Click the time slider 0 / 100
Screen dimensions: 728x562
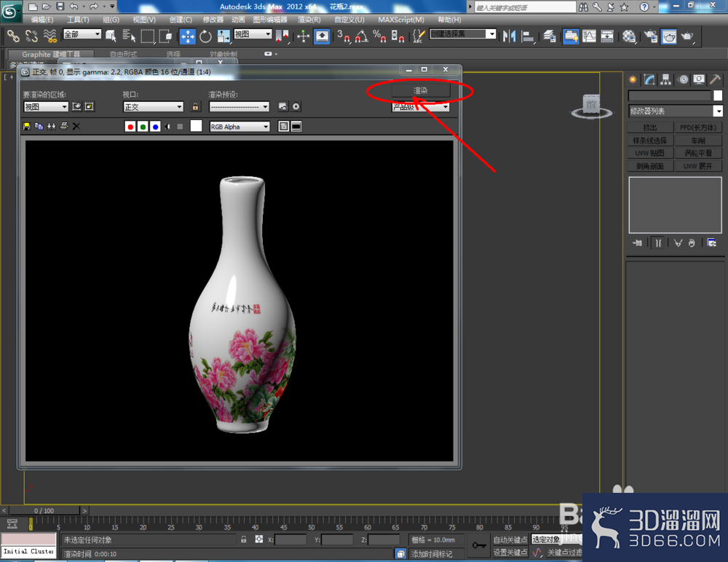tap(44, 510)
